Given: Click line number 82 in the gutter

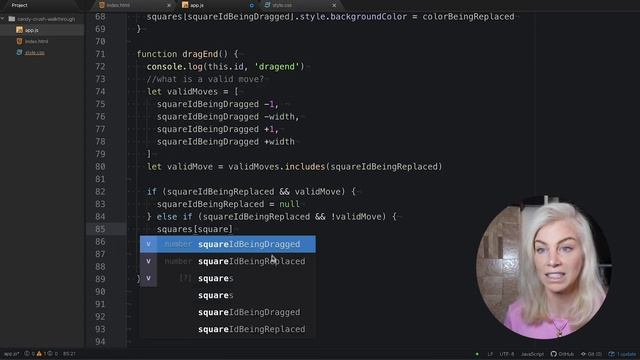Looking at the screenshot, I should click(100, 192).
